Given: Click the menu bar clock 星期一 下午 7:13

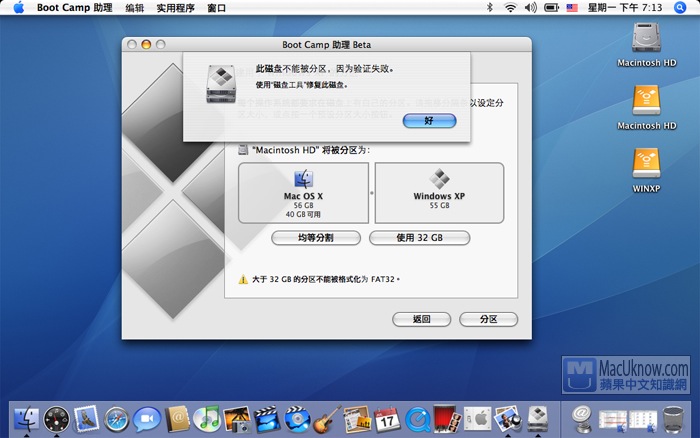Looking at the screenshot, I should [625, 8].
